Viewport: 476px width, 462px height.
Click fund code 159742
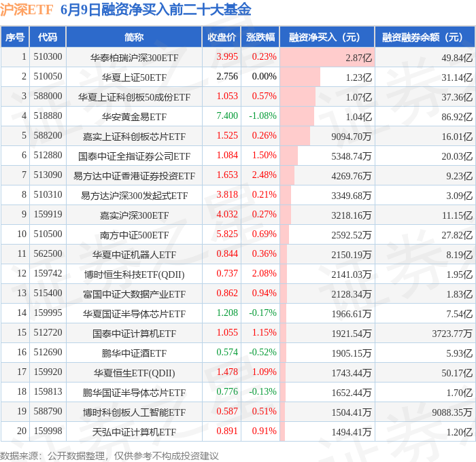click(48, 273)
